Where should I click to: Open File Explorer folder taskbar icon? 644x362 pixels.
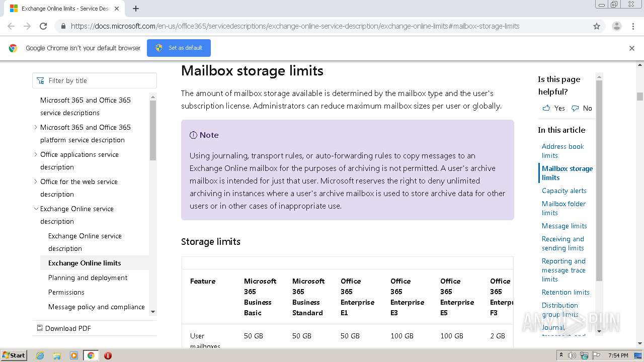coord(57,355)
